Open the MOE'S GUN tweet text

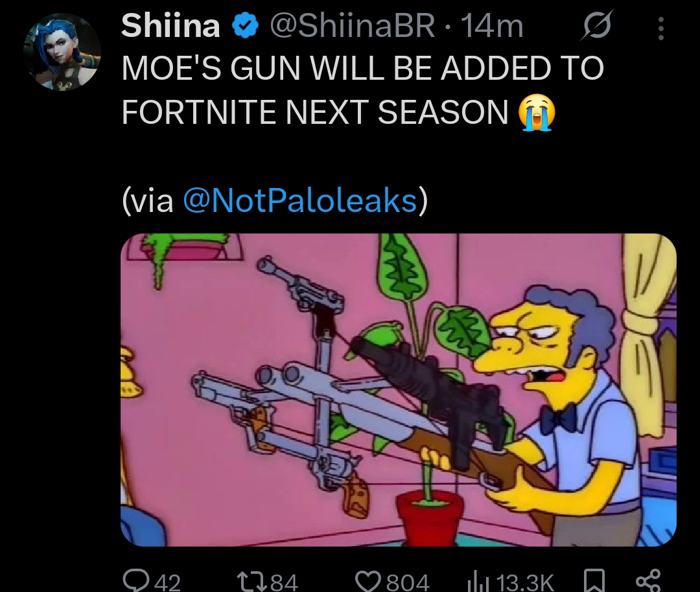point(362,89)
